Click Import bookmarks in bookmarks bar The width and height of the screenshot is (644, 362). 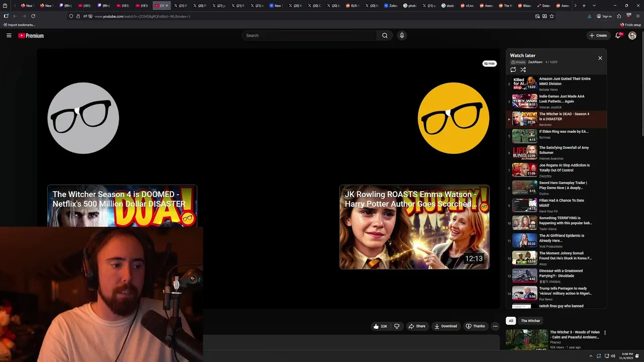coord(19,25)
